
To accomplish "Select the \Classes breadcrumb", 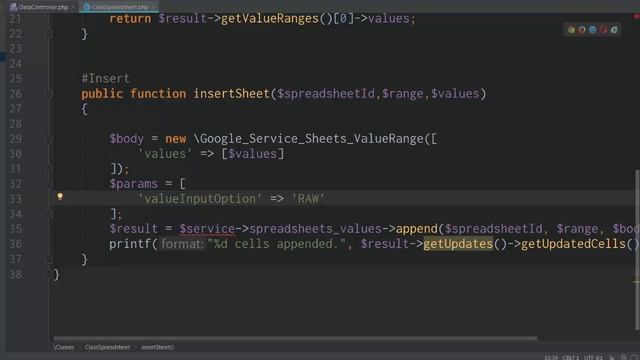I will [64, 347].
